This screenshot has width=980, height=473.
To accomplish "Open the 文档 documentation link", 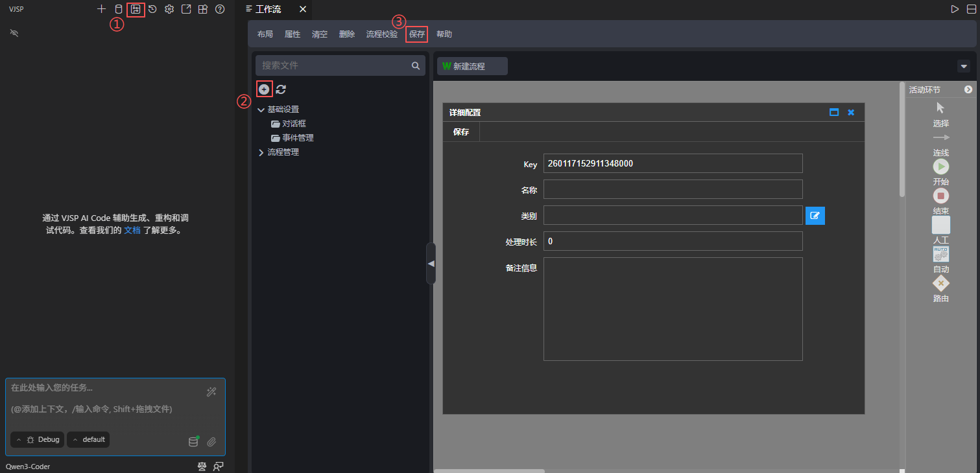I will pos(132,230).
